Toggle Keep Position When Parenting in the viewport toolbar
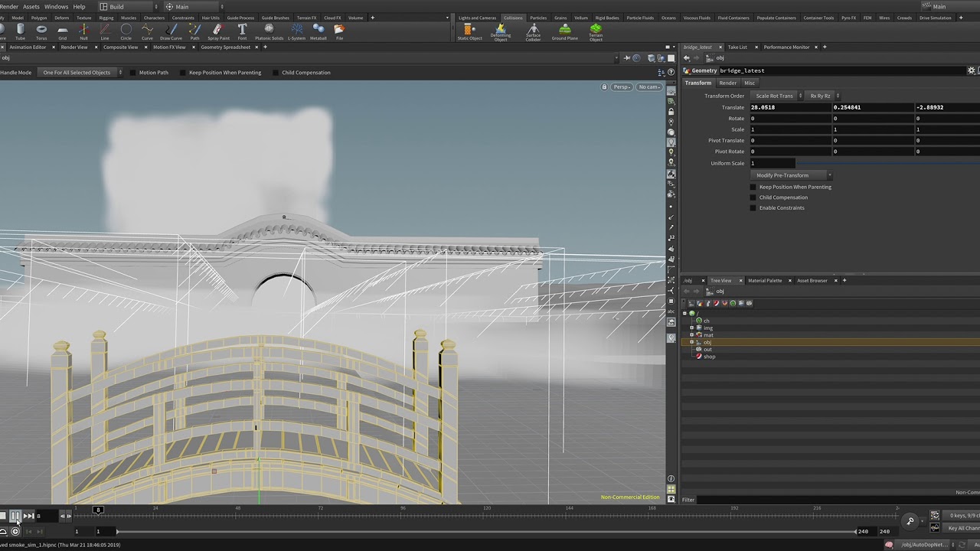 tap(182, 73)
